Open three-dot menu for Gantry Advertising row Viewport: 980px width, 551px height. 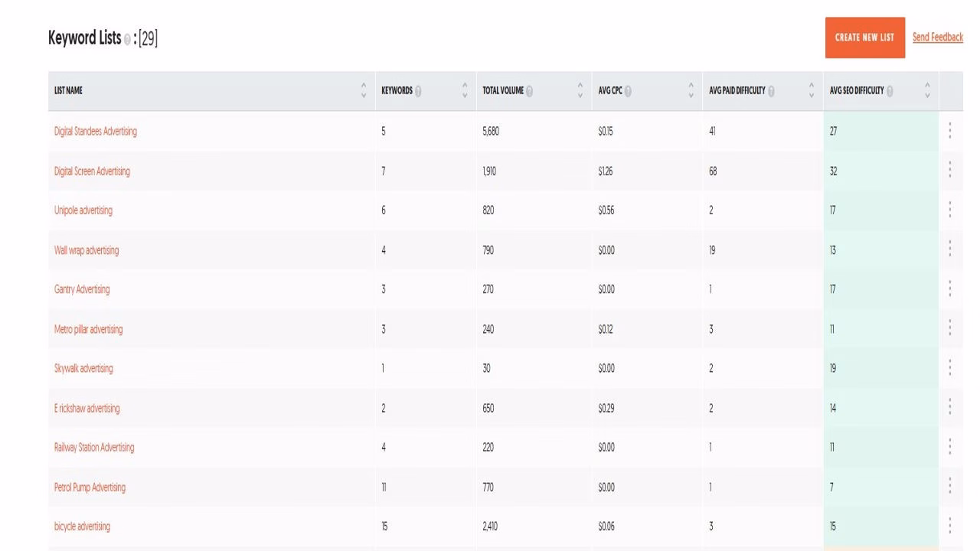pyautogui.click(x=949, y=289)
